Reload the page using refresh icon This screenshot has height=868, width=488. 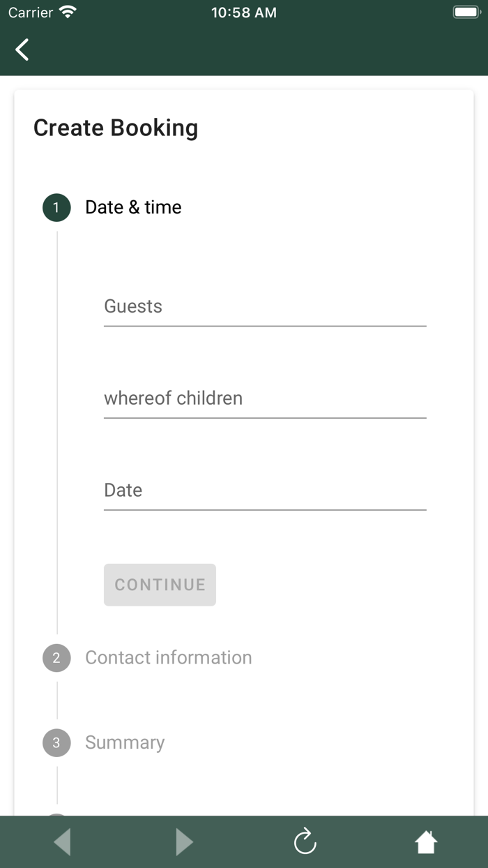pos(305,842)
